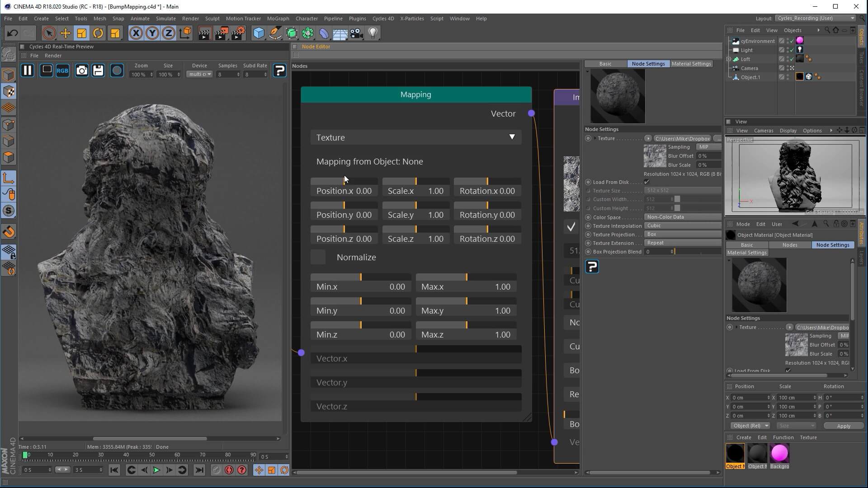The height and width of the screenshot is (488, 868).
Task: Open the Device multi dropdown
Action: 199,74
